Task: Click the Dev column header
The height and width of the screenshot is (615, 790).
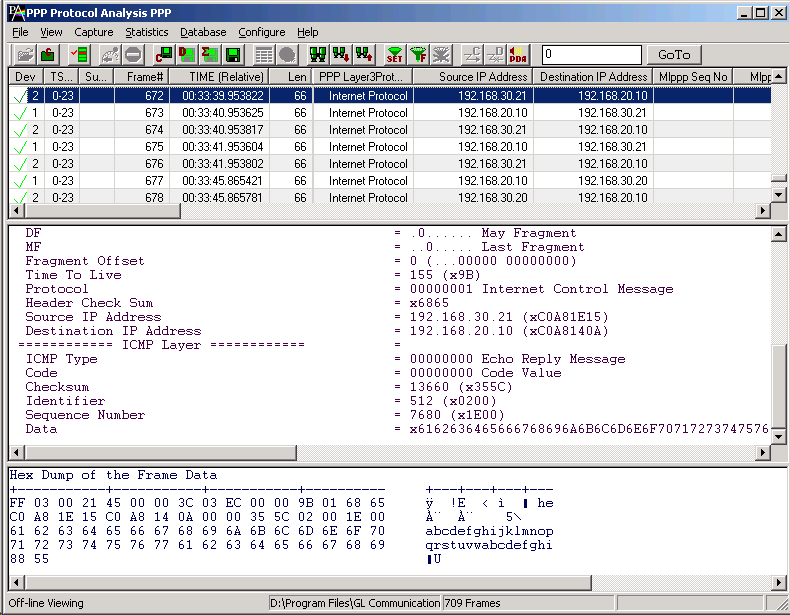Action: pyautogui.click(x=26, y=77)
